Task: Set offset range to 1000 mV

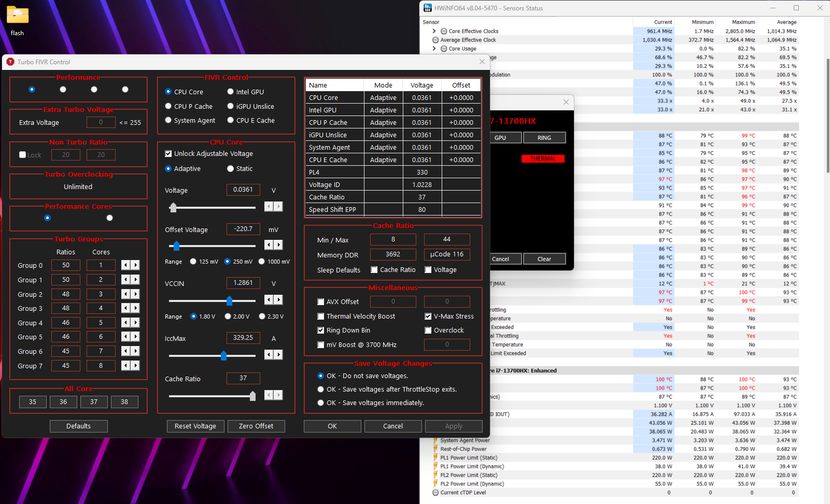Action: tap(261, 262)
